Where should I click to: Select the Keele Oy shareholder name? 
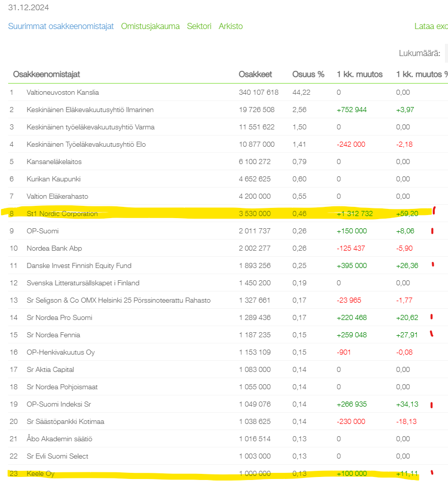pos(40,474)
